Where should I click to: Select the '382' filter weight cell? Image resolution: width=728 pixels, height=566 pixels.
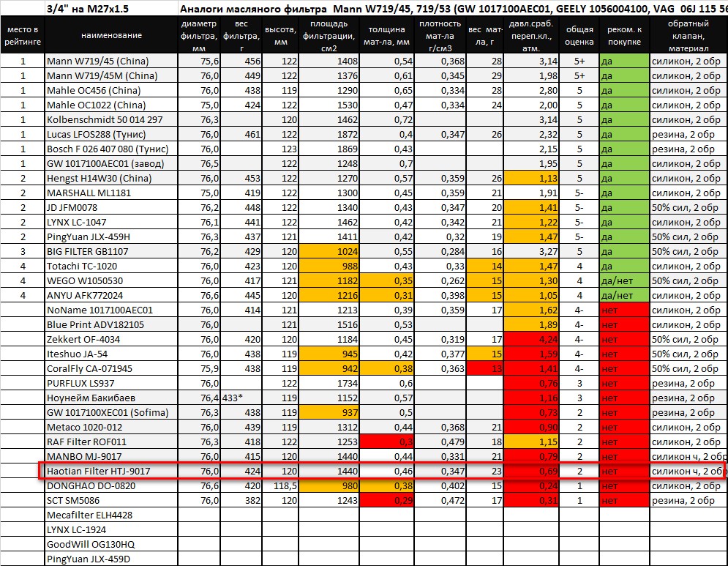tap(241, 500)
